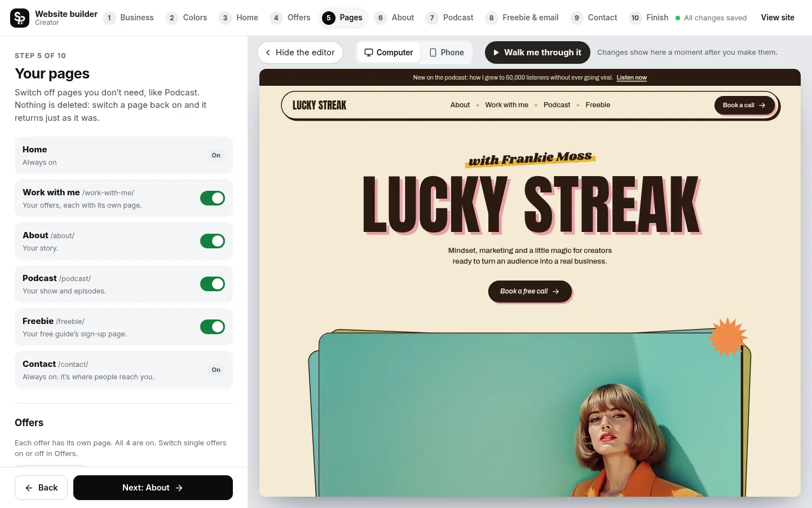Click Podcast in preview navigation
This screenshot has width=812, height=508.
tap(557, 105)
